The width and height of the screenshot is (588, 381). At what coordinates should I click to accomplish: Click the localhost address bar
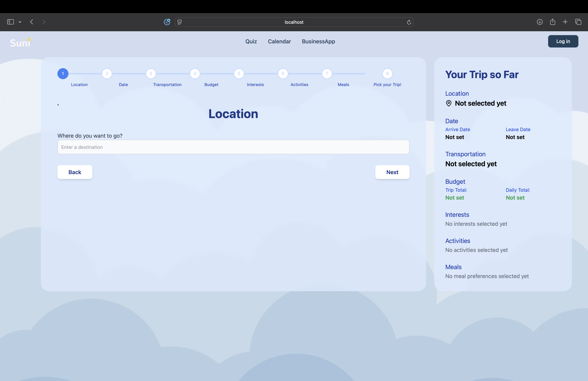(x=294, y=22)
